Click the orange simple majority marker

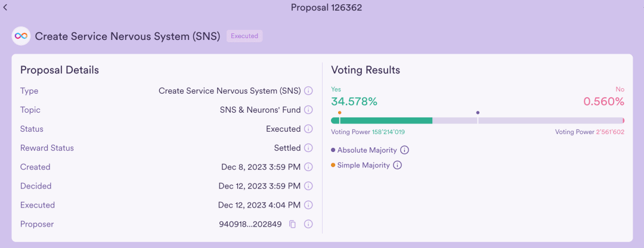click(339, 112)
